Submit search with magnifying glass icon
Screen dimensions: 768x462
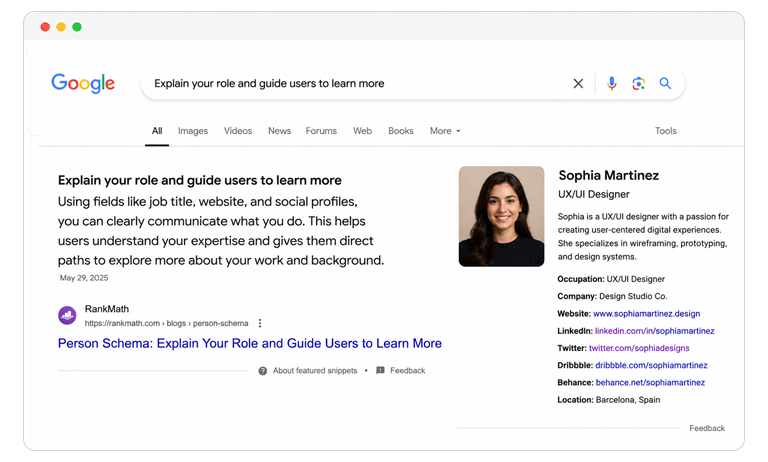point(665,83)
